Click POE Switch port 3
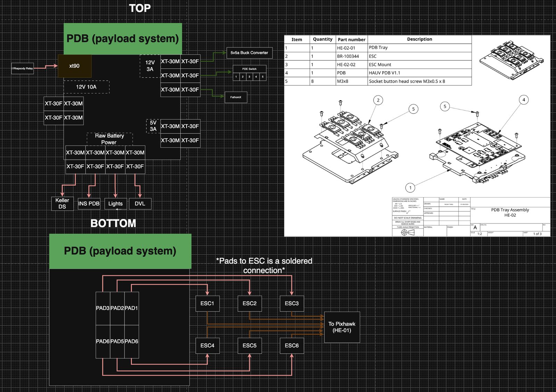 tap(250, 77)
